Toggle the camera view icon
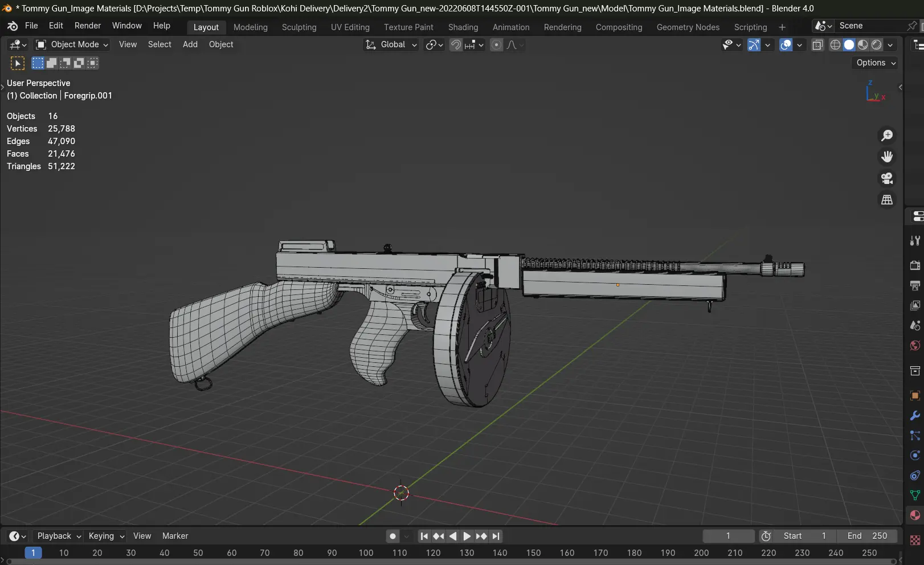The width and height of the screenshot is (924, 565). click(x=887, y=178)
